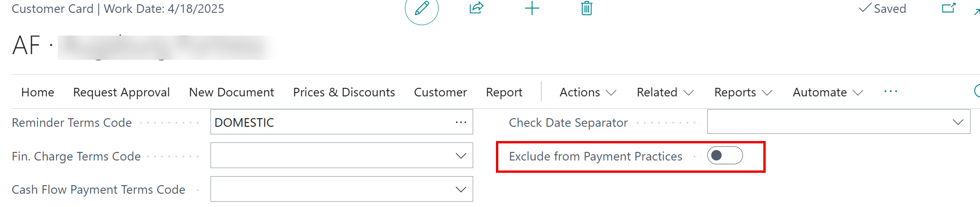The height and width of the screenshot is (207, 980).
Task: Expand Fin. Charge Terms Code dropdown
Action: pos(461,156)
